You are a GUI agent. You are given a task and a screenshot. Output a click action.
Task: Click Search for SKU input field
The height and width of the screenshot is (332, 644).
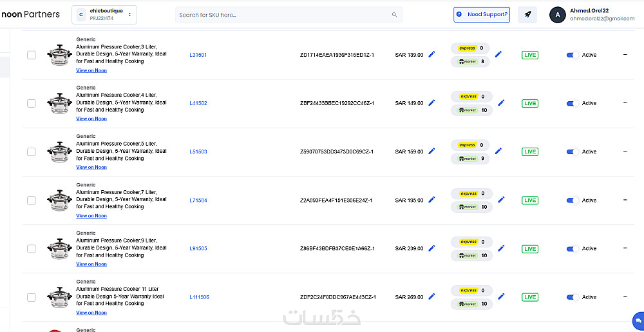pos(283,15)
